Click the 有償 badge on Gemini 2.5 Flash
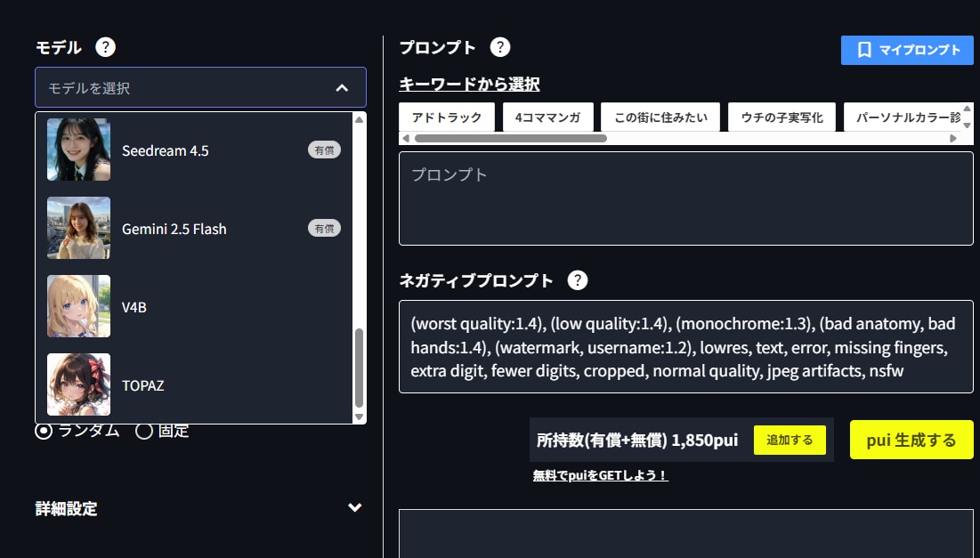Image resolution: width=980 pixels, height=558 pixels. tap(324, 228)
